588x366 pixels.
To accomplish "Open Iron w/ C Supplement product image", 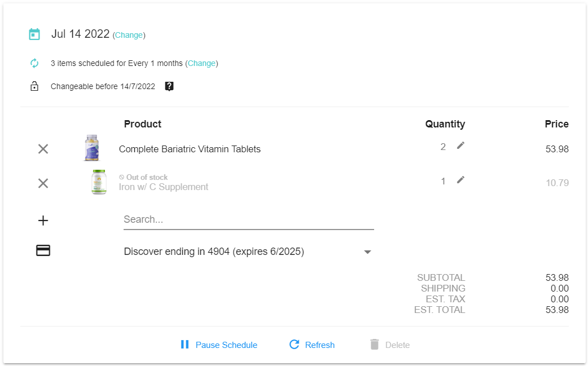I will point(99,182).
